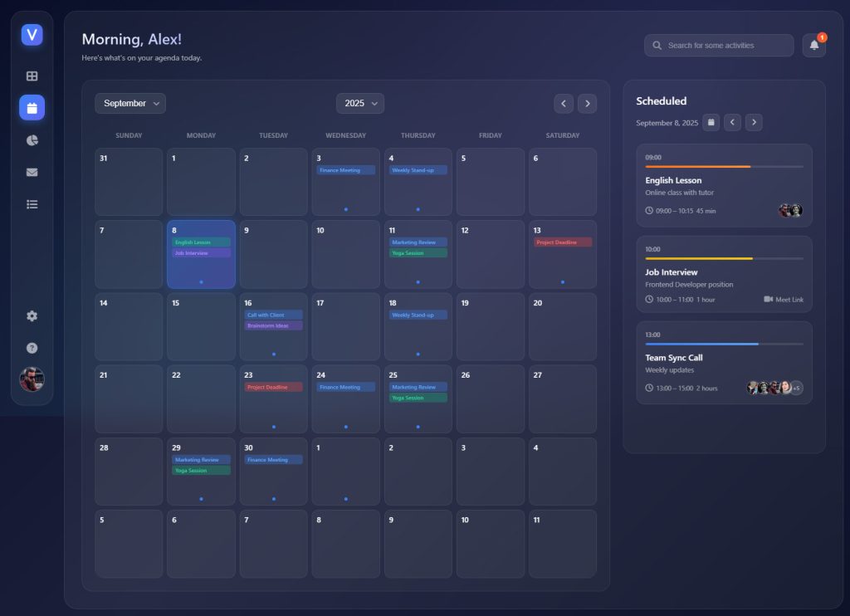Open Marketing Review event on September 29
This screenshot has width=850, height=616.
coord(201,460)
